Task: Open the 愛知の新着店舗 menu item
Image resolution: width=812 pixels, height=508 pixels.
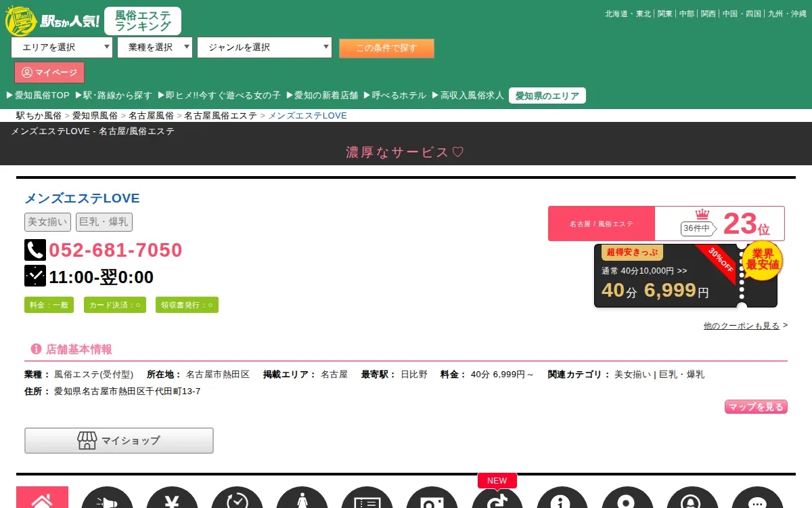Action: click(x=322, y=96)
